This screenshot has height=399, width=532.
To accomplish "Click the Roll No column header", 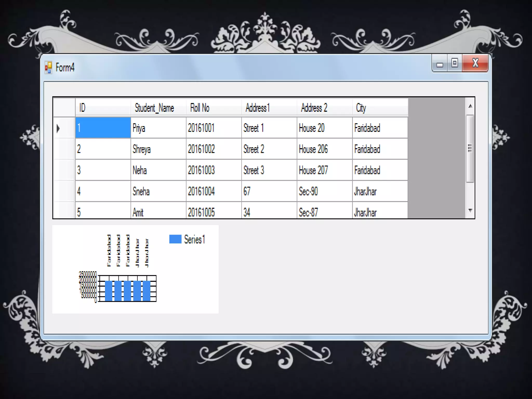I will pos(214,108).
